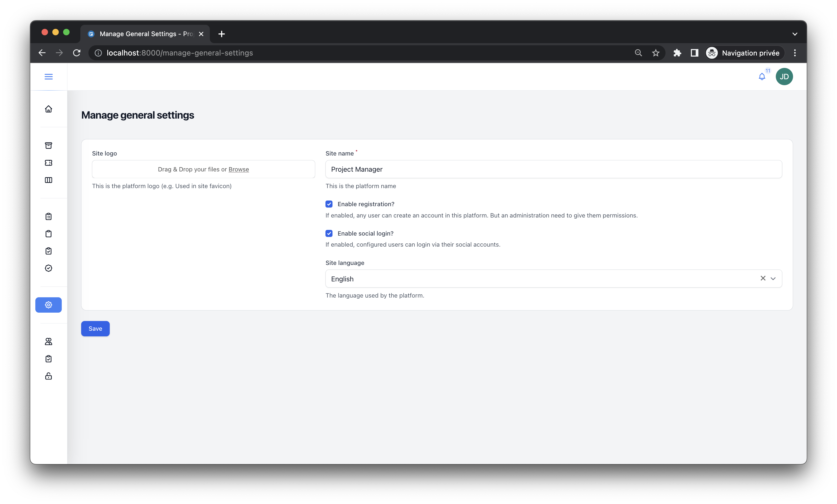Open the archive box sidebar icon
Viewport: 837px width, 504px height.
pos(49,145)
